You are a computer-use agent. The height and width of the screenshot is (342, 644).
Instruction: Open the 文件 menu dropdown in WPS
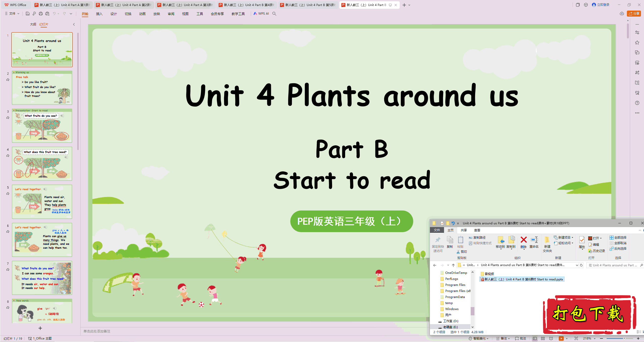pyautogui.click(x=12, y=14)
